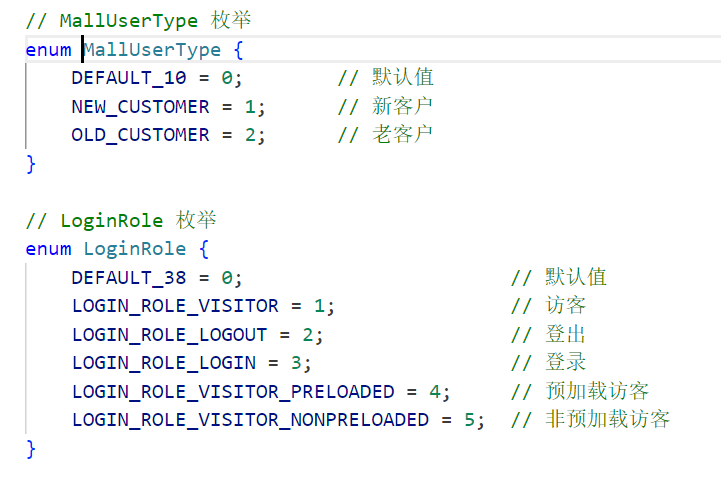Click the 老客户 comment
The height and width of the screenshot is (478, 721).
click(x=402, y=135)
